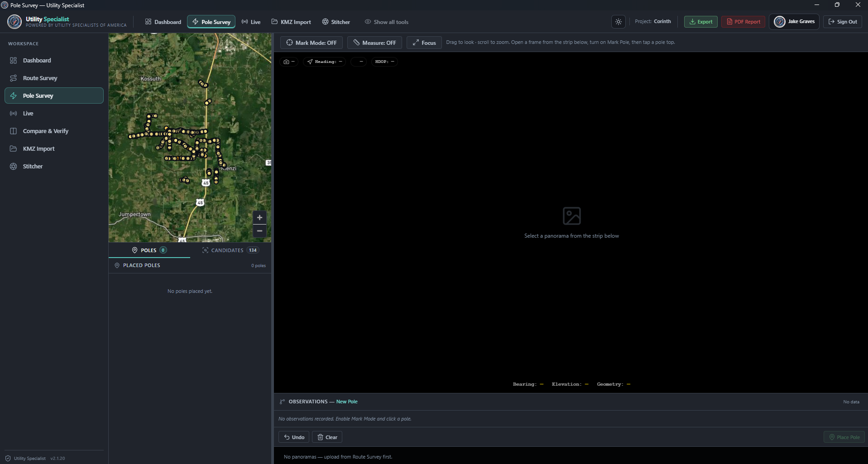Click the Observations branch icon
Viewport: 868px width, 464px height.
(x=283, y=402)
